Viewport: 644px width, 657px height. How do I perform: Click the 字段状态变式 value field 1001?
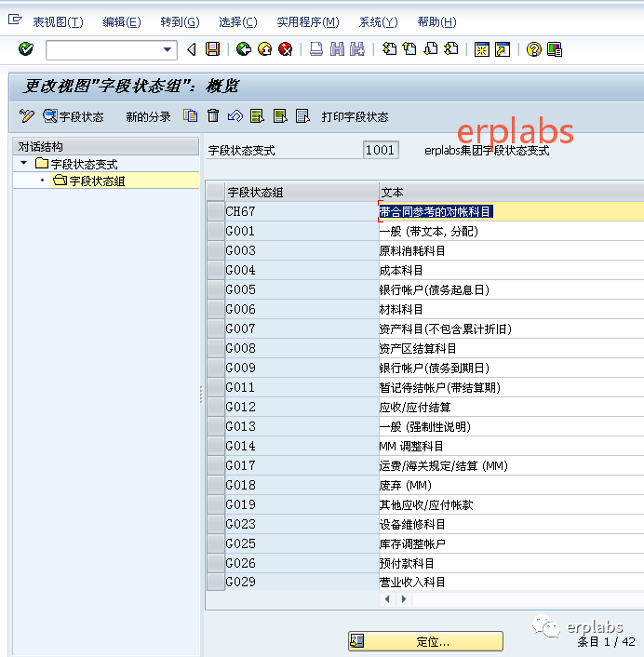tap(381, 150)
